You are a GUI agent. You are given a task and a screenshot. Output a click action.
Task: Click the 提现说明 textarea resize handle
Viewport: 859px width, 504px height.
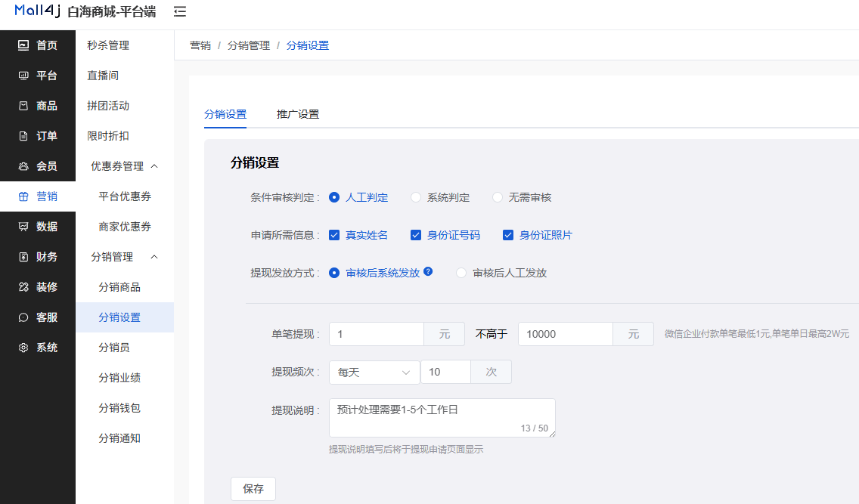[x=552, y=434]
